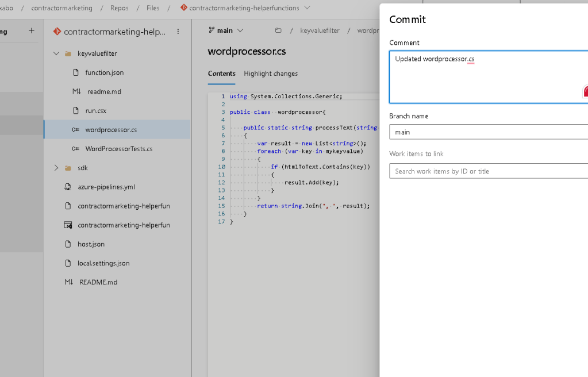Click the solution file icon for contractormarketing-helperfun
The height and width of the screenshot is (377, 588).
68,225
